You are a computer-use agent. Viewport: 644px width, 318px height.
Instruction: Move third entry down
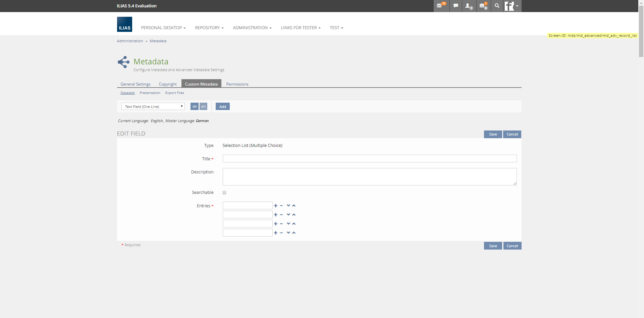[288, 224]
